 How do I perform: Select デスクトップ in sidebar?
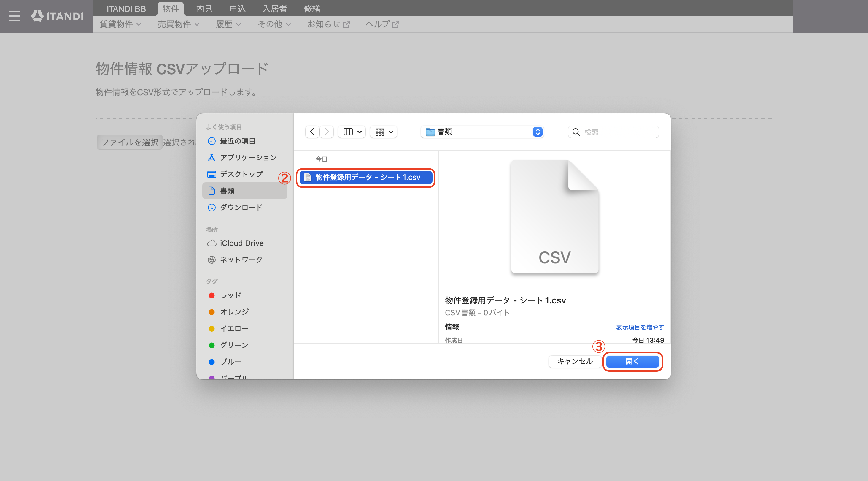pyautogui.click(x=245, y=174)
